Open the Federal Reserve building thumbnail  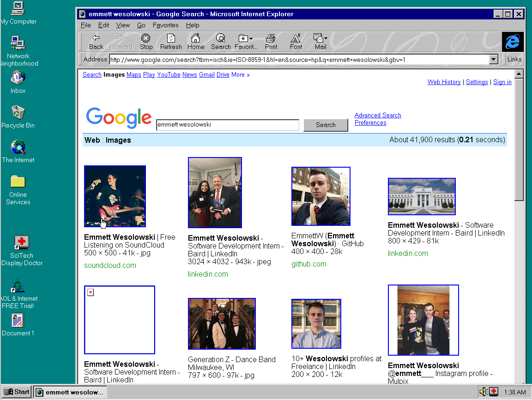click(422, 197)
